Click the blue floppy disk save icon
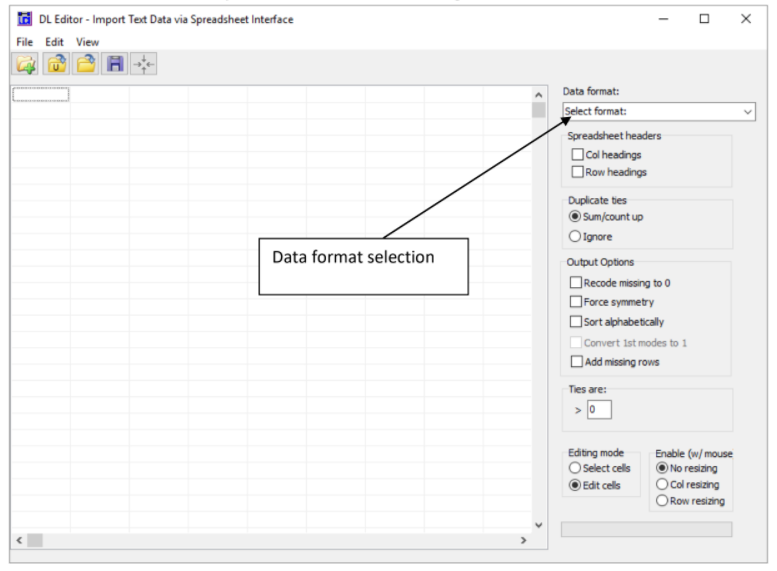The width and height of the screenshot is (777, 571). 114,64
